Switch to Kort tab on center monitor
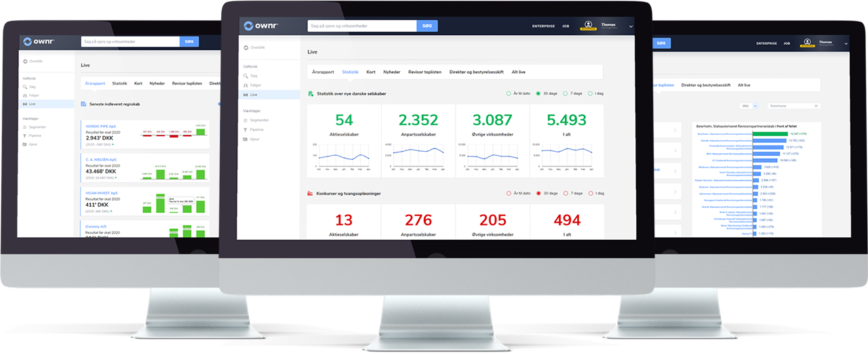The width and height of the screenshot is (868, 355). click(371, 72)
